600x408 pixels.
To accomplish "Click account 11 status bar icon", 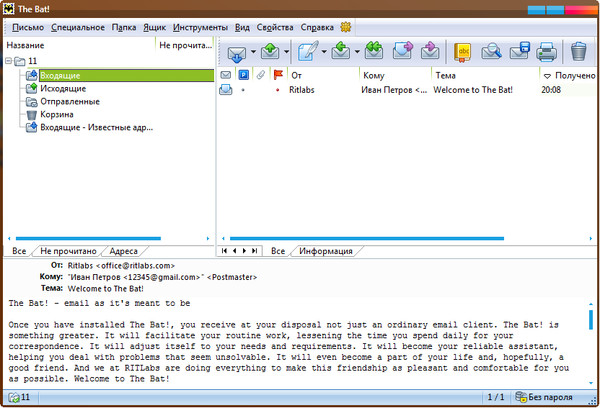I will click(x=14, y=398).
